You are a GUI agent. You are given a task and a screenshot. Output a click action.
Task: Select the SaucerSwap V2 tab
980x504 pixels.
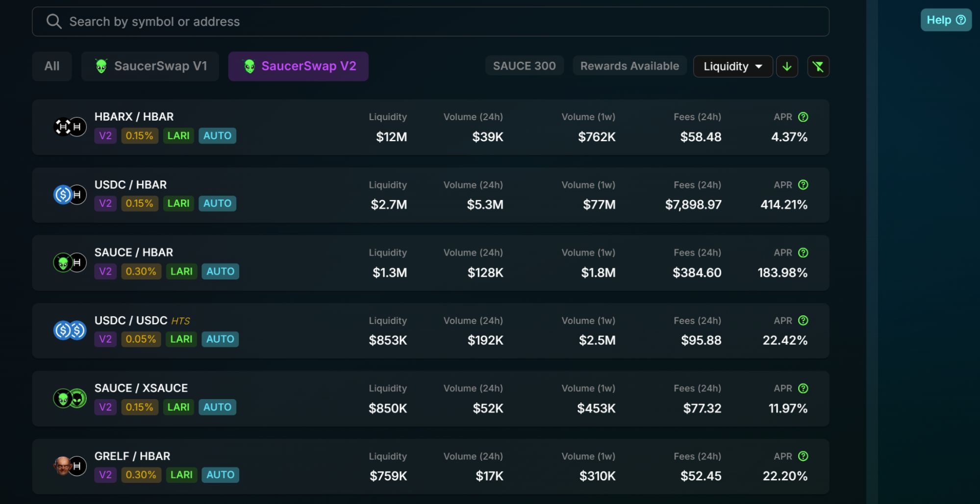298,66
